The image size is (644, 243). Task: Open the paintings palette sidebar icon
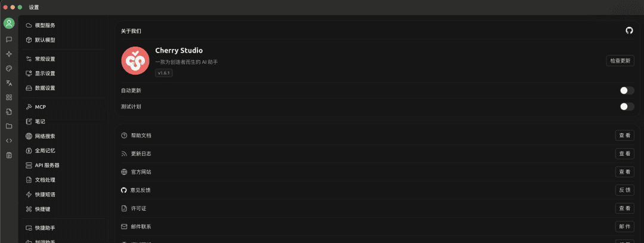pyautogui.click(x=9, y=68)
